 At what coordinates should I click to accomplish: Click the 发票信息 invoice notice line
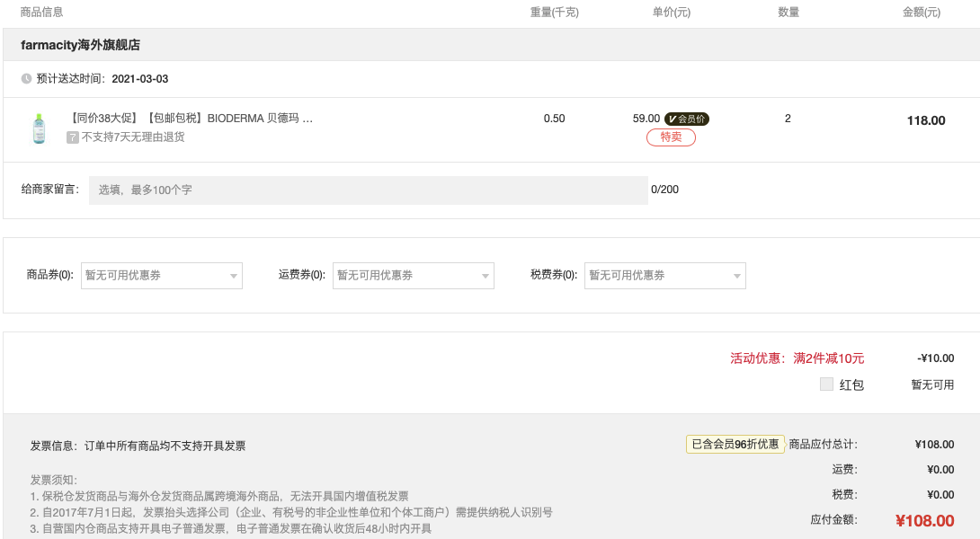pos(138,446)
